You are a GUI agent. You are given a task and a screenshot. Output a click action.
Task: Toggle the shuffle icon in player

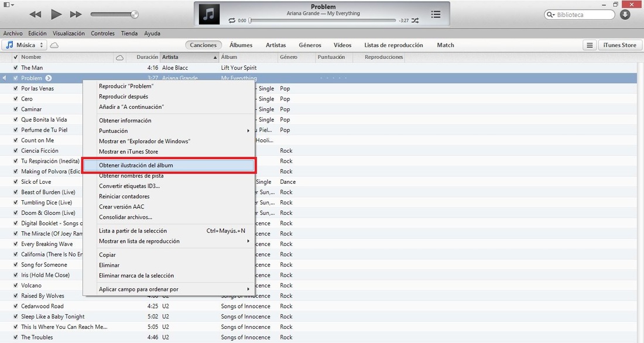coord(415,20)
